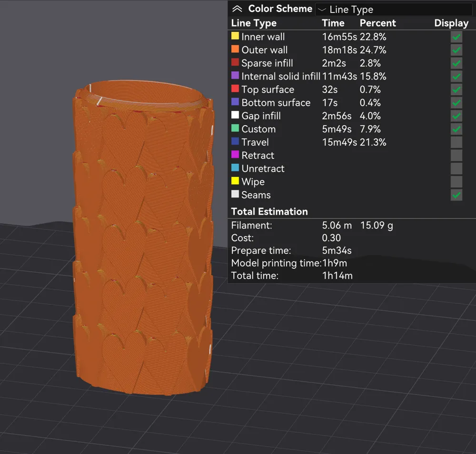Viewport: 476px width, 454px height.
Task: Click the sliced heart-pattern vase model
Action: point(143,238)
